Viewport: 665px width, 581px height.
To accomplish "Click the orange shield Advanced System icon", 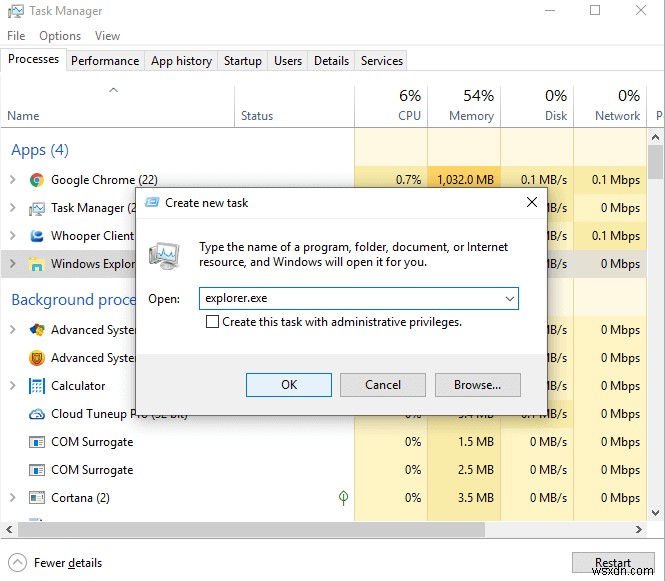I will pos(36,358).
